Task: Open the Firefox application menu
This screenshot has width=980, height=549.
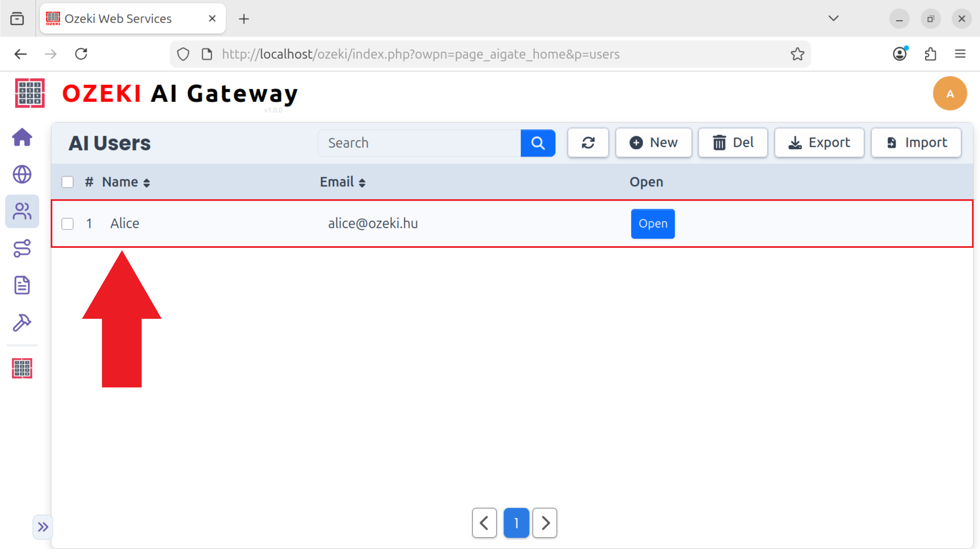Action: click(960, 54)
